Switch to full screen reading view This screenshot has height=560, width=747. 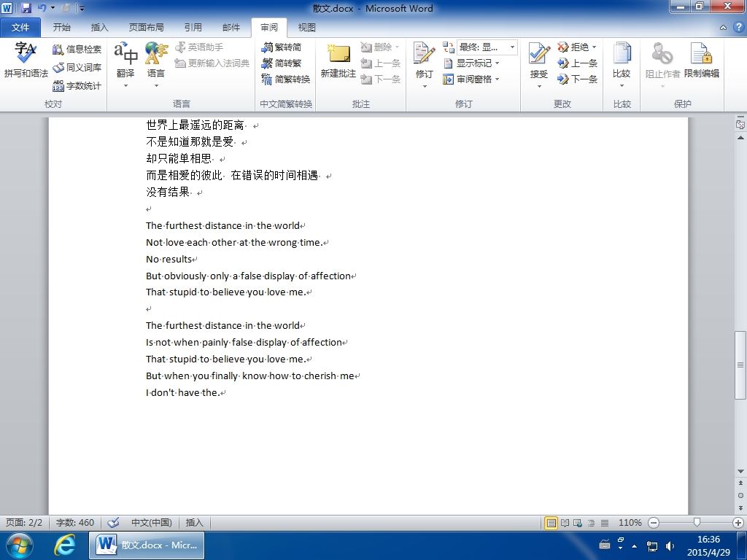pos(565,523)
